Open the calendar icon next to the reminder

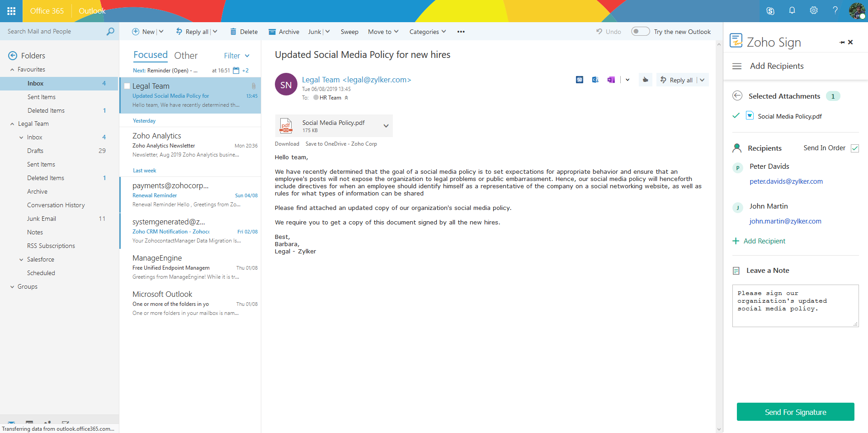236,71
